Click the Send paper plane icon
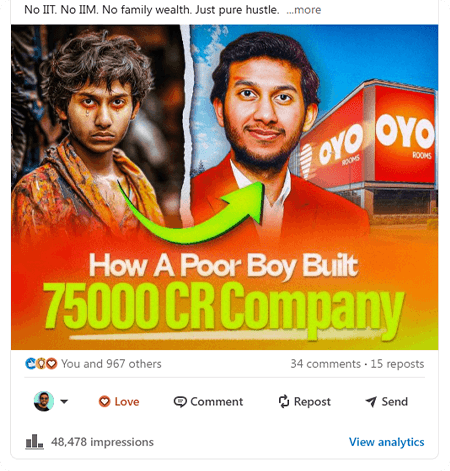The height and width of the screenshot is (471, 450). coord(371,402)
